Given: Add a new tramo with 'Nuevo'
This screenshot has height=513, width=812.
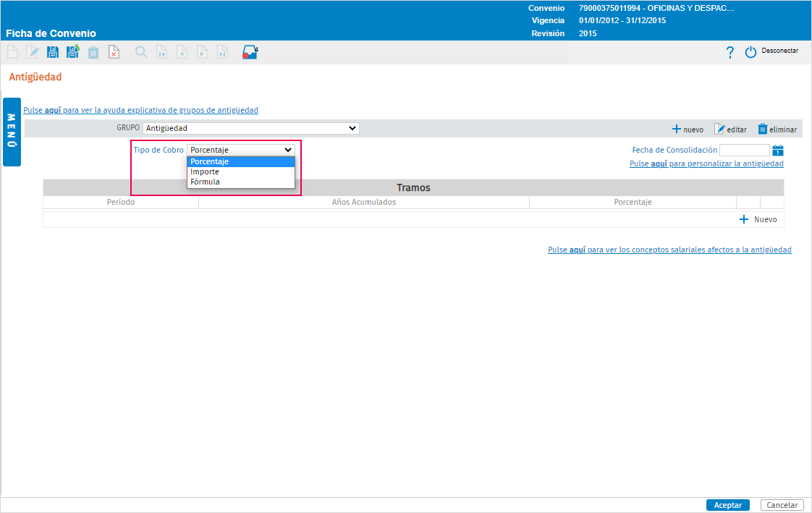Looking at the screenshot, I should [x=758, y=219].
